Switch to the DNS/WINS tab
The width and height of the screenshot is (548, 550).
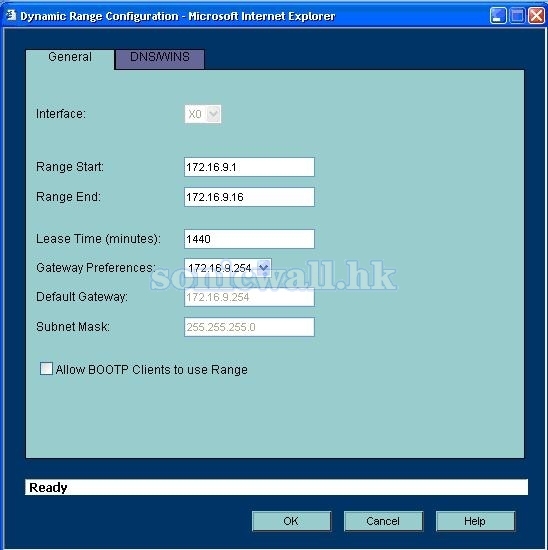click(160, 59)
